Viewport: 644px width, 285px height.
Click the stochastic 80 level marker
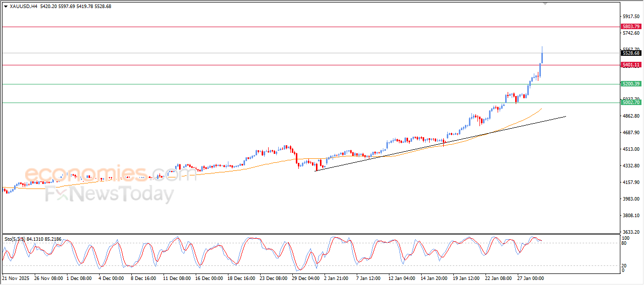point(624,243)
